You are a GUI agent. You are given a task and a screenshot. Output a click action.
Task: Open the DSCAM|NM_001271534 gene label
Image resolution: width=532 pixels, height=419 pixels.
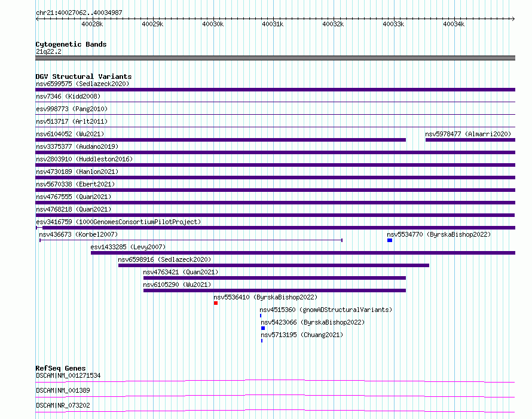[x=68, y=375]
